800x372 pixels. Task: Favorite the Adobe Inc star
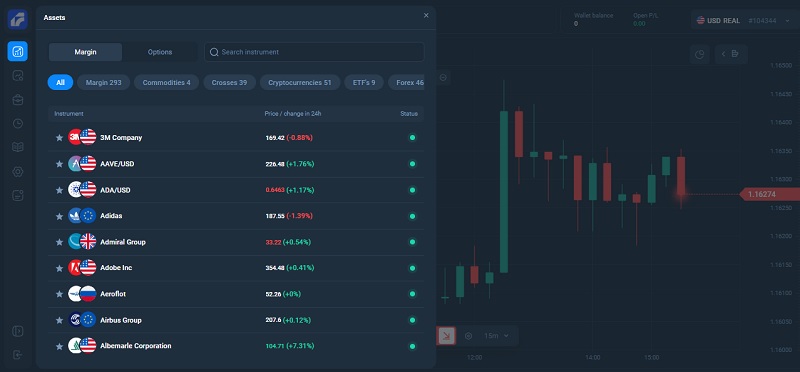(59, 268)
